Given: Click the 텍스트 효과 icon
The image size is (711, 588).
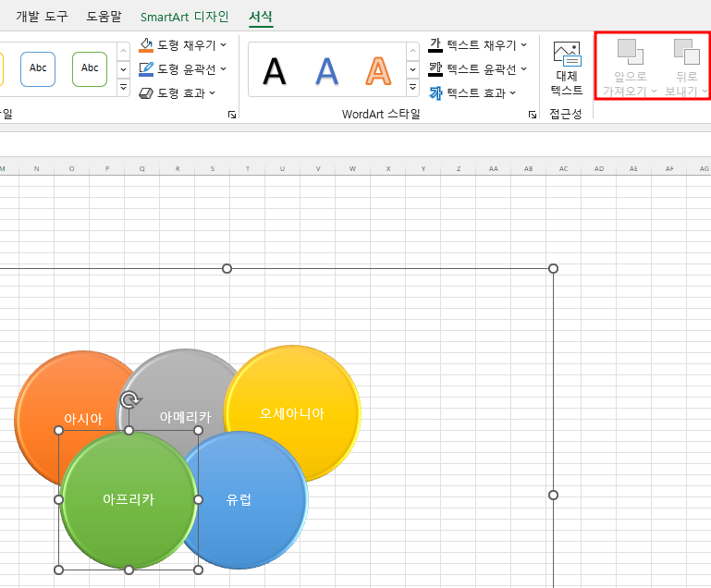Looking at the screenshot, I should coord(435,93).
